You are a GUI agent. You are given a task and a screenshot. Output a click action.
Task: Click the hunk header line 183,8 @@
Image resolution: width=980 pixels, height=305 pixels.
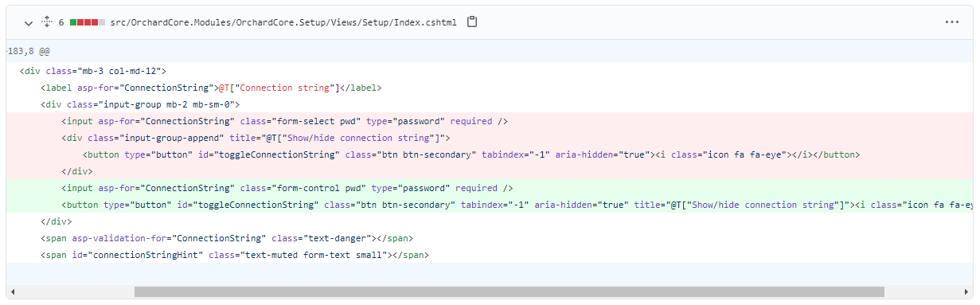490,51
